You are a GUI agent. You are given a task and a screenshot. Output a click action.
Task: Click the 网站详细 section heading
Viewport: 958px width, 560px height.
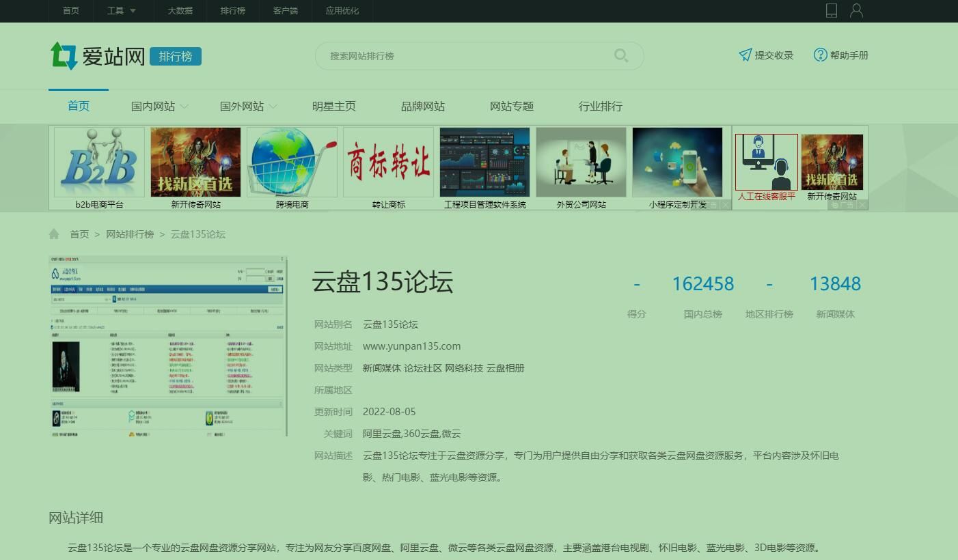[76, 518]
